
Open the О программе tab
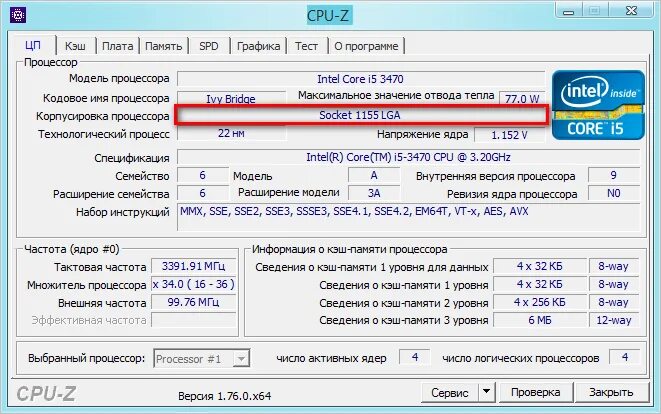click(x=366, y=46)
